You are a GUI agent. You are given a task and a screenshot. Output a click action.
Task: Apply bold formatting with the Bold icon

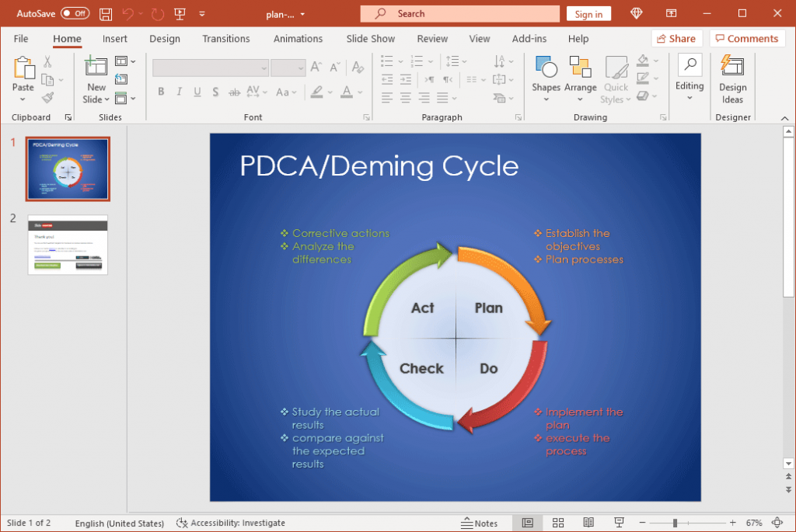click(160, 92)
